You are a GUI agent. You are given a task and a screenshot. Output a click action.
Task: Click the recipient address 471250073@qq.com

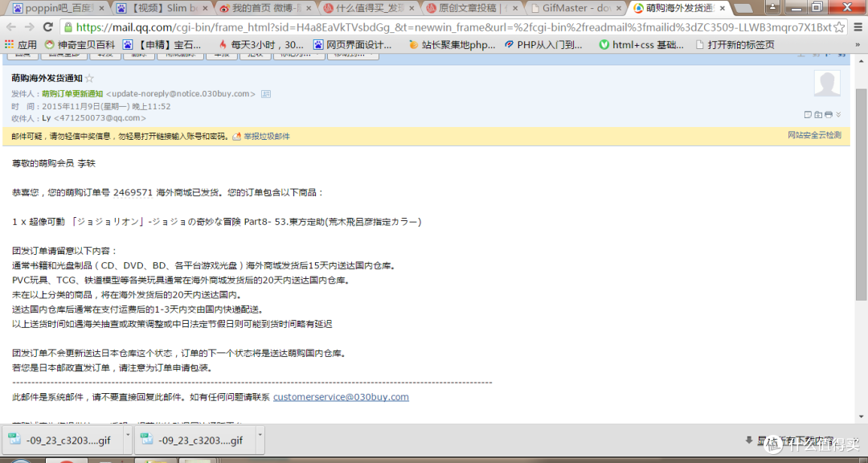[100, 118]
